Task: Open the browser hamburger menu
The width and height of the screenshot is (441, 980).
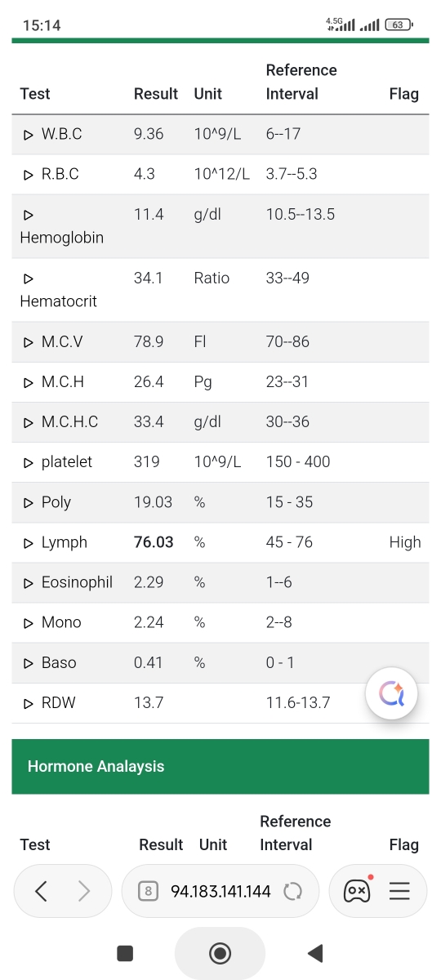Action: [399, 891]
